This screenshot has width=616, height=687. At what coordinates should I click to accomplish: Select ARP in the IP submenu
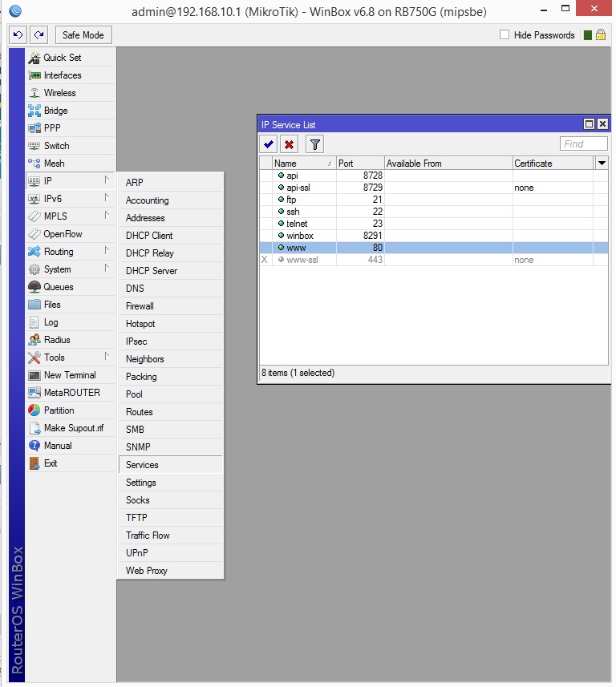[x=171, y=182]
